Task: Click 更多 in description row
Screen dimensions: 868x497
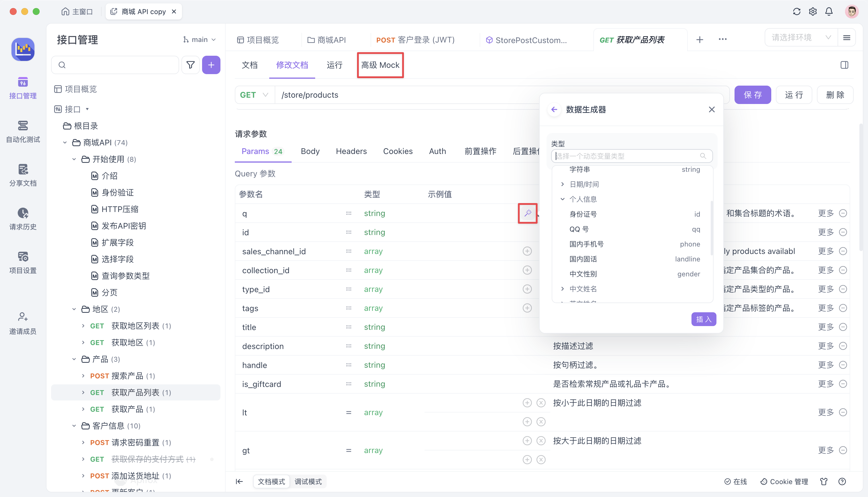Action: click(825, 346)
